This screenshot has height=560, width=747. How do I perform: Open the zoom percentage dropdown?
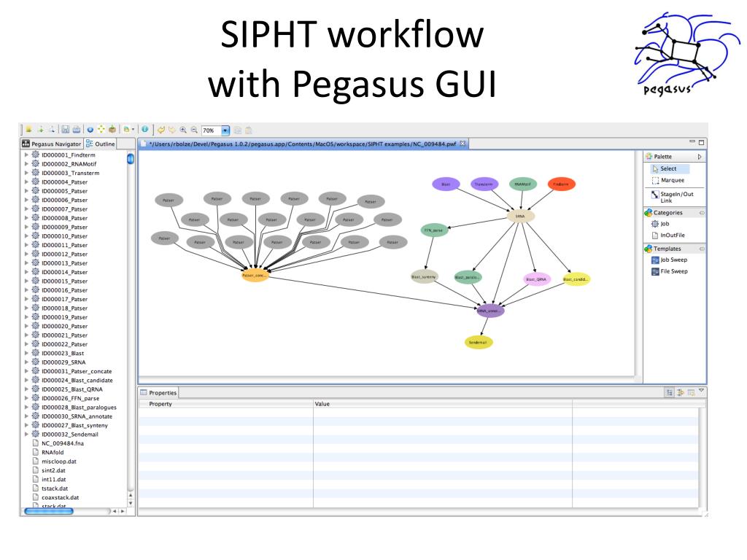coord(225,130)
